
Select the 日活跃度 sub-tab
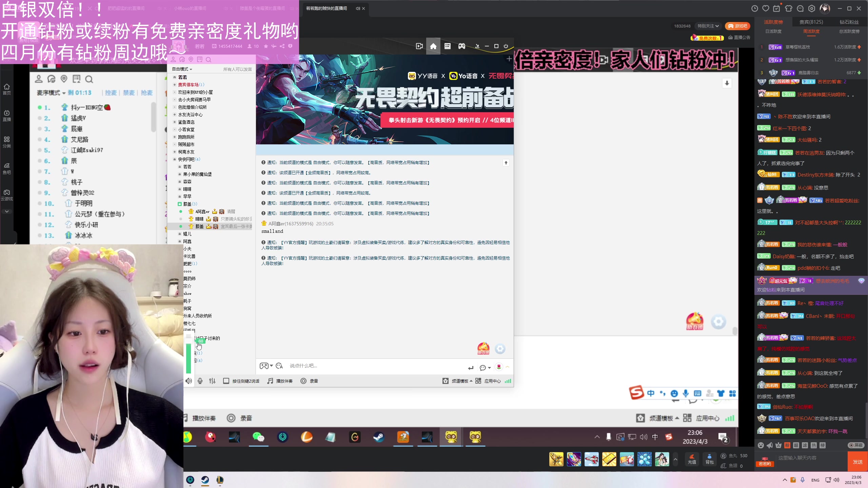[x=773, y=32]
